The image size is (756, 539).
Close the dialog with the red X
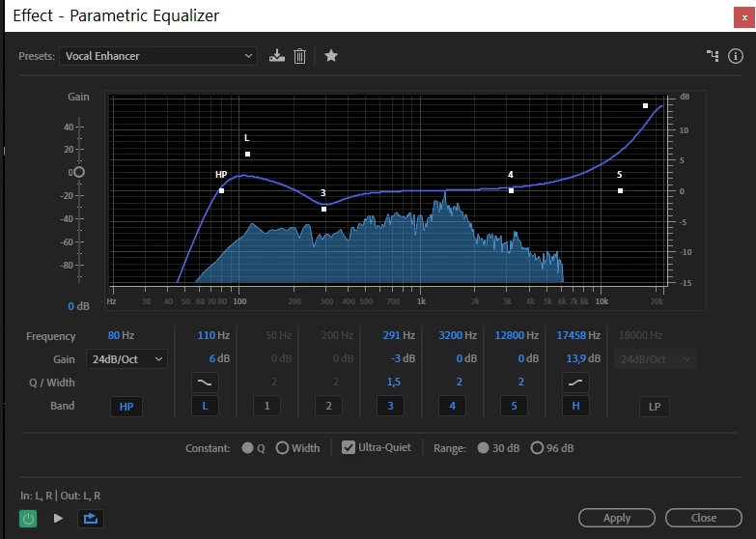click(x=744, y=17)
